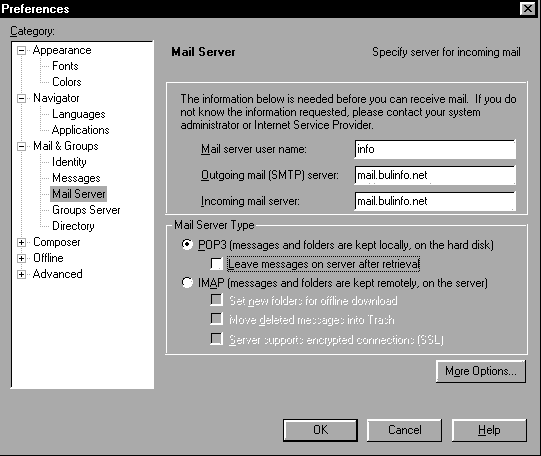The image size is (541, 456).
Task: Open the Colors category
Action: pos(67,82)
